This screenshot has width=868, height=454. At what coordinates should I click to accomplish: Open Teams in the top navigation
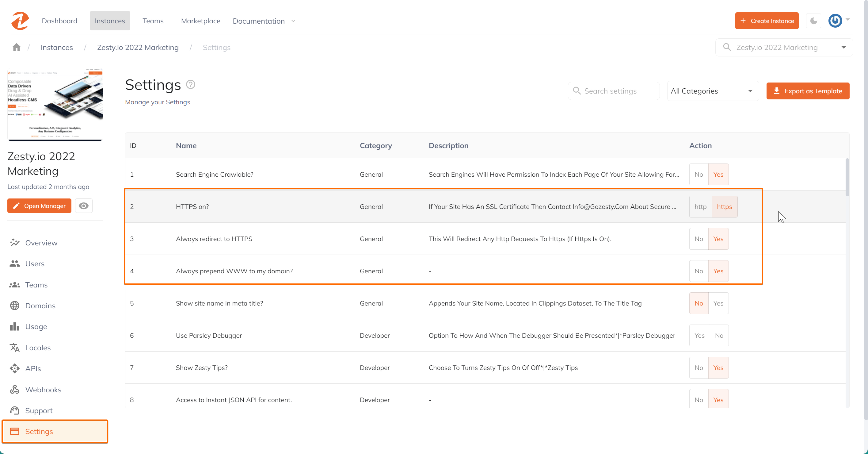pyautogui.click(x=153, y=21)
